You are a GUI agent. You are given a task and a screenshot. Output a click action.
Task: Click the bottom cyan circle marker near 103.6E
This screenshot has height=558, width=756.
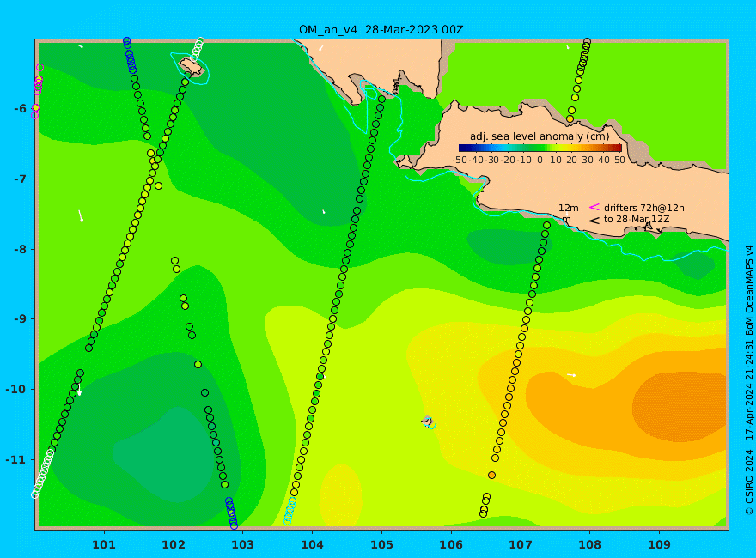287,521
